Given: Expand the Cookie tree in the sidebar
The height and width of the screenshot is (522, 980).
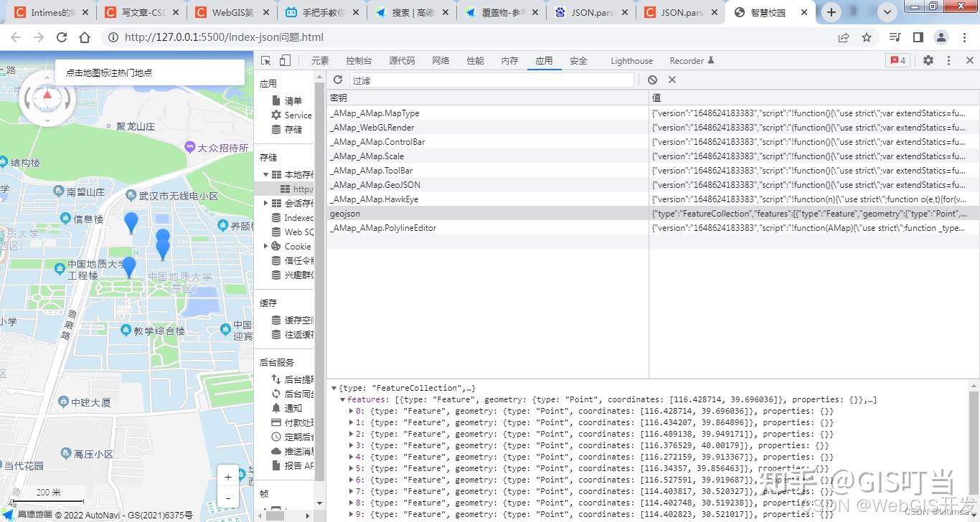Looking at the screenshot, I should tap(267, 246).
